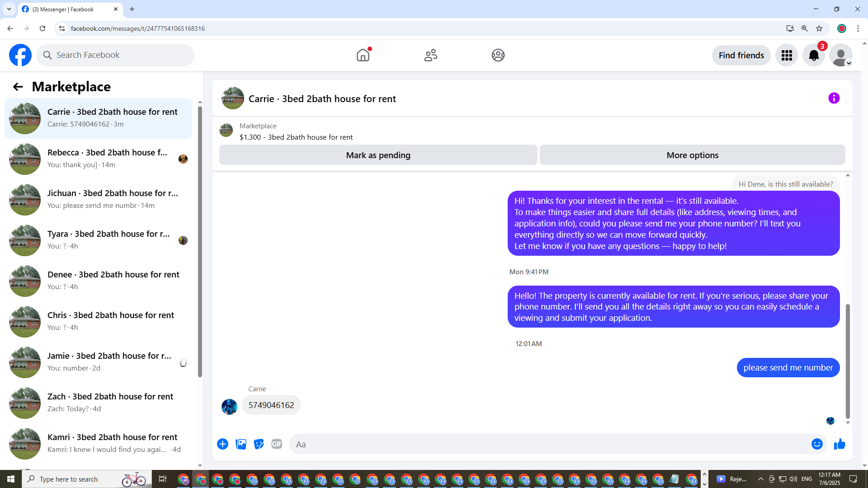Click Mark as pending button

pyautogui.click(x=378, y=155)
